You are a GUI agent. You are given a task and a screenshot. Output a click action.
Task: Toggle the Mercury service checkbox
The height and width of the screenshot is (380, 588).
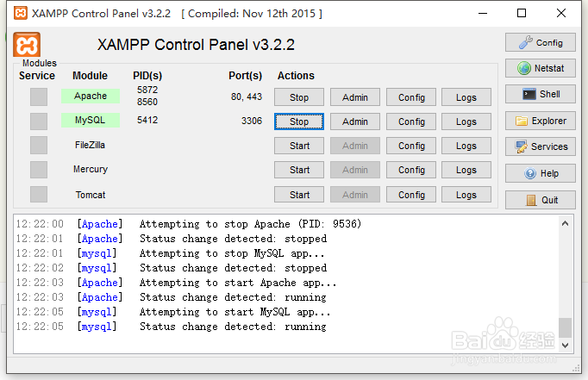coord(39,170)
